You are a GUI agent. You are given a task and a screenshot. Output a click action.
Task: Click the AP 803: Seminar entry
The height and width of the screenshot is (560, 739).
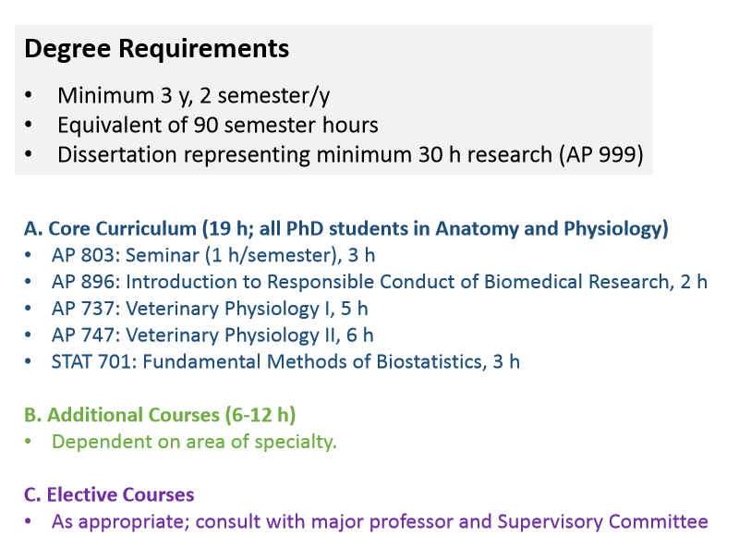pos(213,255)
